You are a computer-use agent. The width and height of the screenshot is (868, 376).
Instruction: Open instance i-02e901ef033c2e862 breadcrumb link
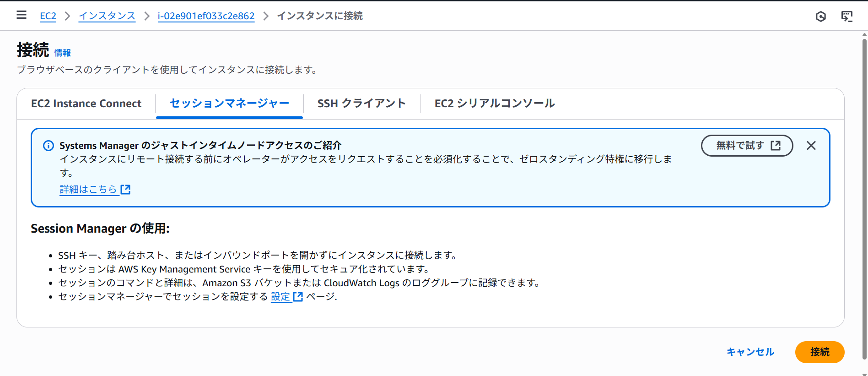click(206, 16)
